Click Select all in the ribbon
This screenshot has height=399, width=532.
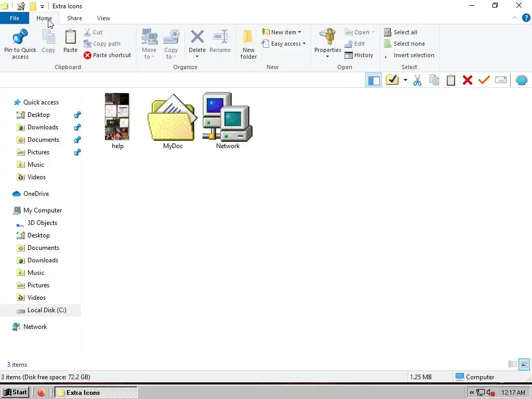[401, 32]
